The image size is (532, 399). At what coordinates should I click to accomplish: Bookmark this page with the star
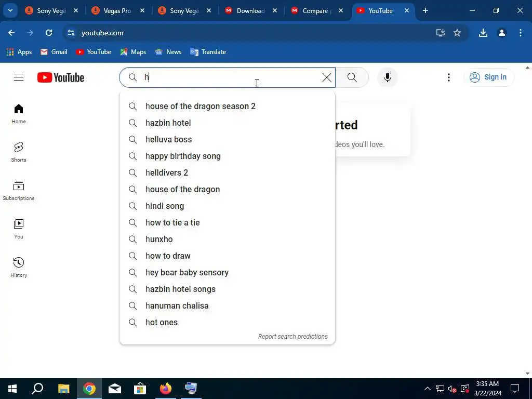coord(457,33)
